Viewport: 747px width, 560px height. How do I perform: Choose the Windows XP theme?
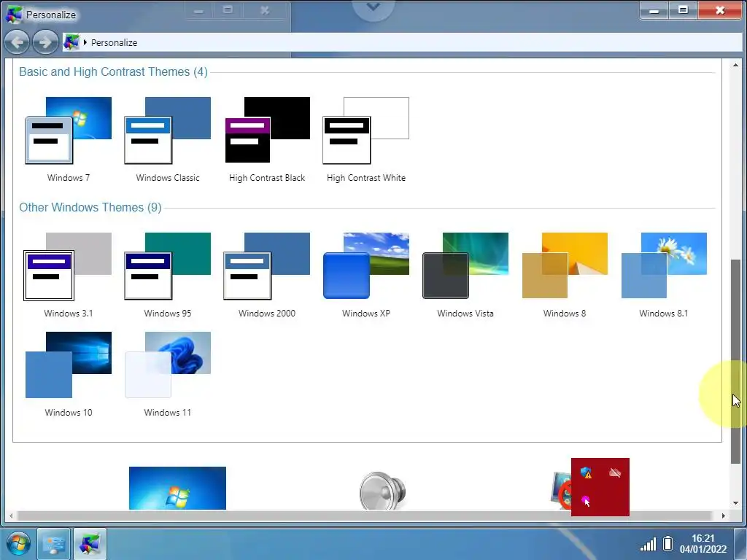coord(366,275)
